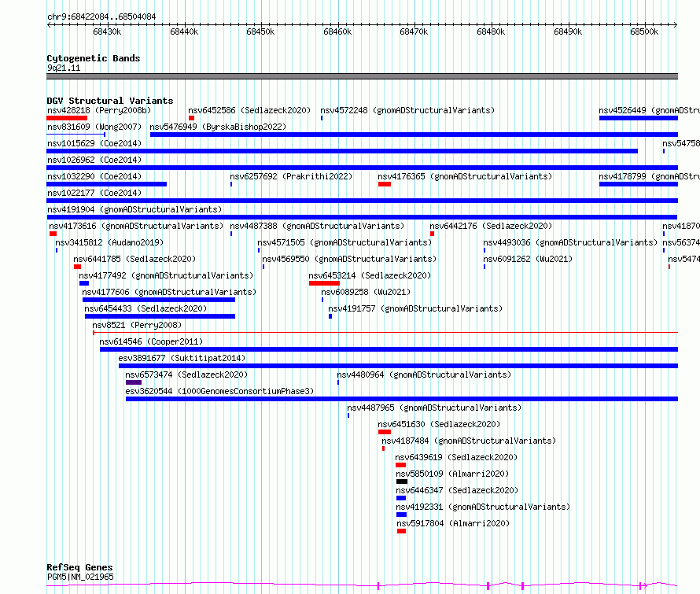700x594 pixels.
Task: Click esv3620544 1000Genomes variant label
Action: [x=219, y=391]
